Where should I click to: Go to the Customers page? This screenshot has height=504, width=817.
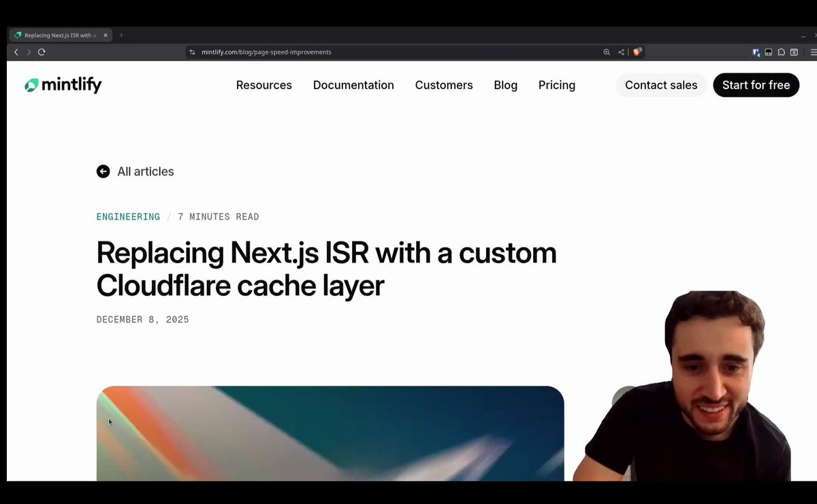tap(444, 85)
